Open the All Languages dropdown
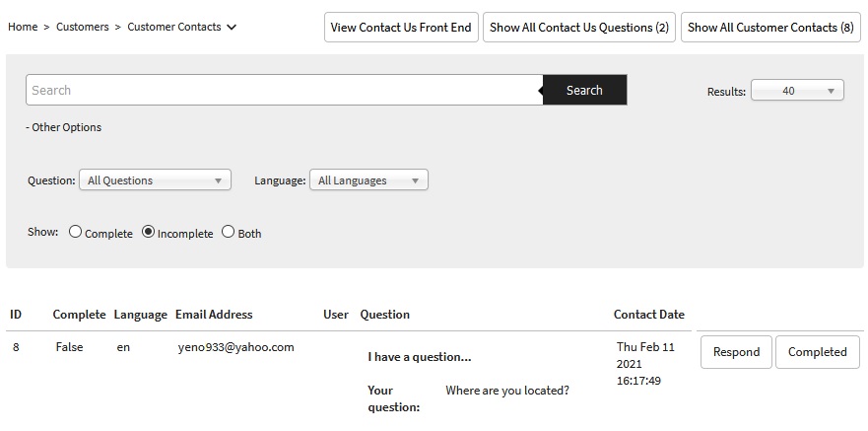Viewport: 868px width, 431px height. [368, 180]
